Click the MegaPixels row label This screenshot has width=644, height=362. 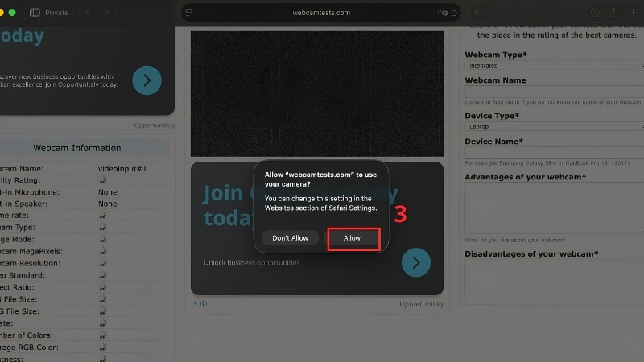click(x=31, y=251)
